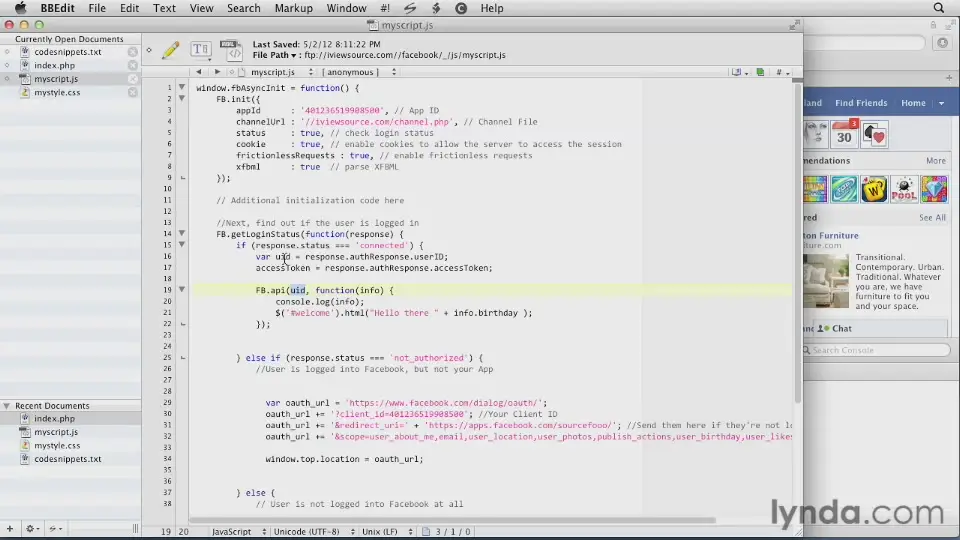Viewport: 960px width, 540px height.
Task: Close index.php in open documents list
Action: [133, 66]
